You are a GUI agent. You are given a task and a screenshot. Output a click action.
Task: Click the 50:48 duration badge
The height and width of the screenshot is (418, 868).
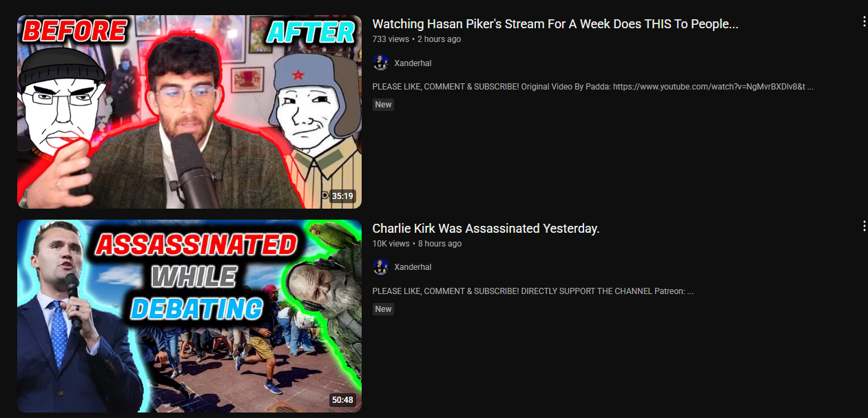click(x=342, y=400)
